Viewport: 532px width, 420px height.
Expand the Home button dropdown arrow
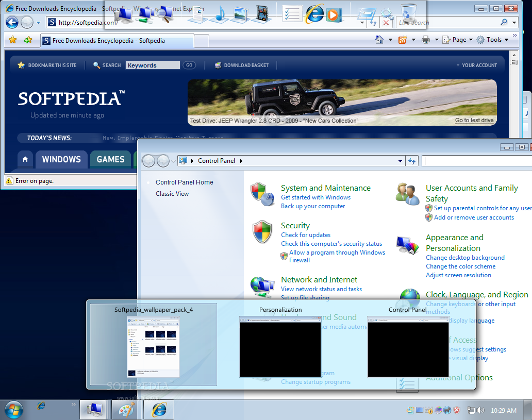pyautogui.click(x=390, y=40)
